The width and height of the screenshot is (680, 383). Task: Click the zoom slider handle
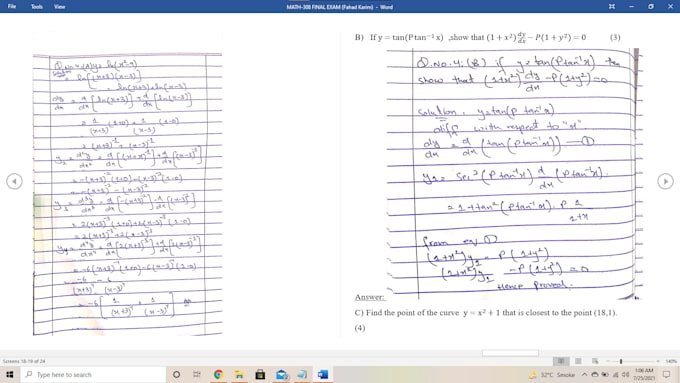pos(621,361)
